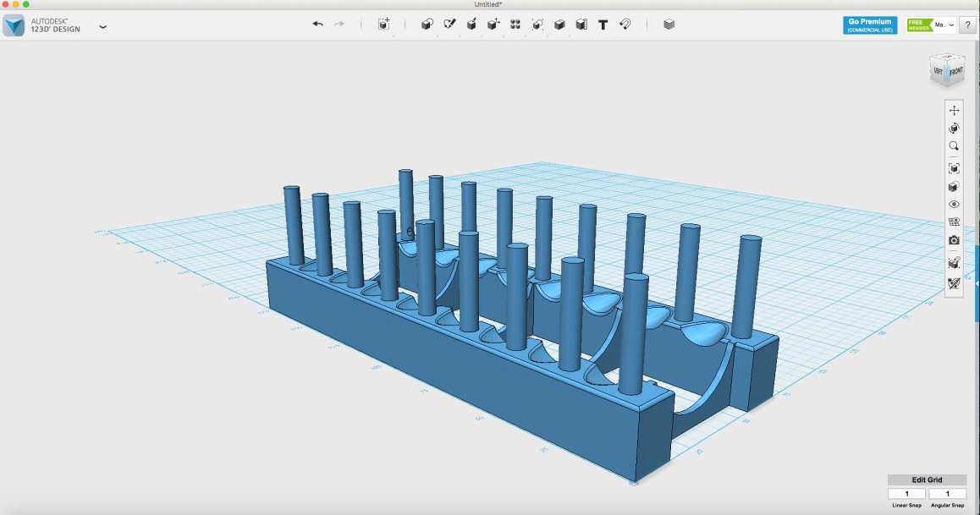Open the Combine tool menu
The width and height of the screenshot is (980, 515).
coord(559,25)
